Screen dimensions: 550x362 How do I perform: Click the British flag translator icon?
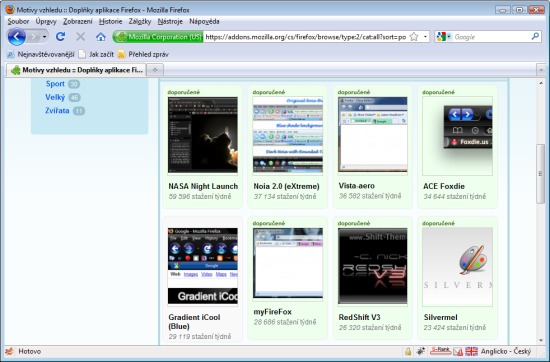click(471, 351)
